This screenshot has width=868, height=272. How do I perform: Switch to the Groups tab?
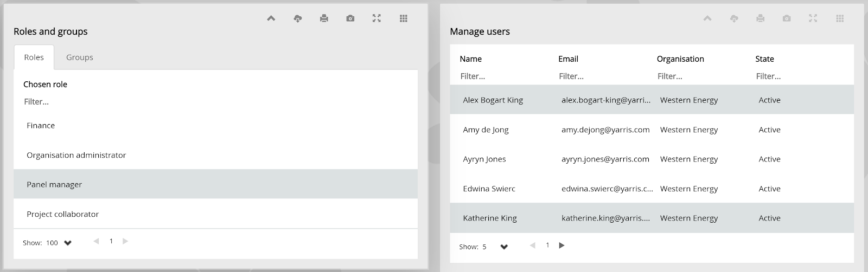(x=80, y=57)
